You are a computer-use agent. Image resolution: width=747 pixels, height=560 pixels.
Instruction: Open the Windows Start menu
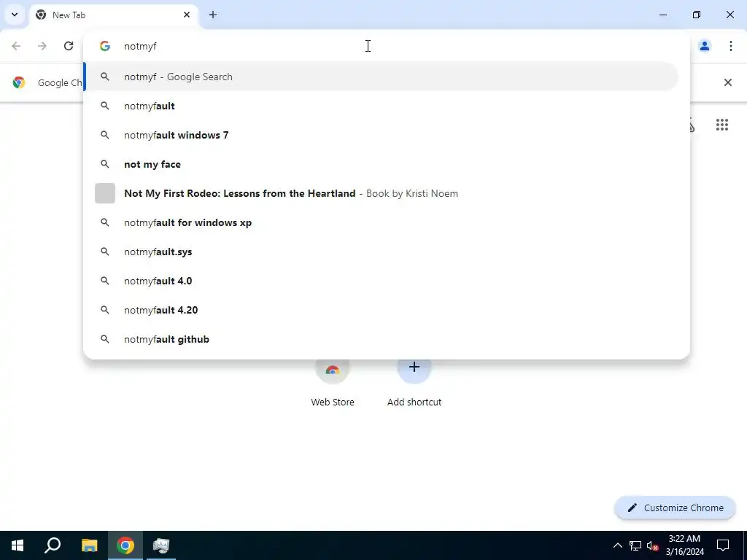point(18,545)
